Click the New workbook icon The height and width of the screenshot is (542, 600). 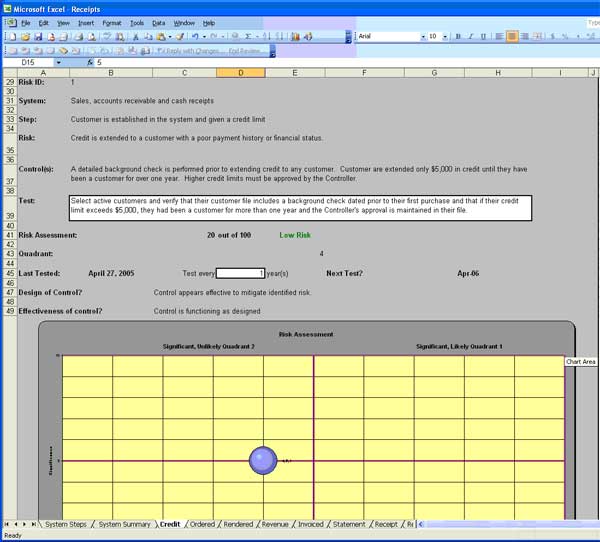click(x=13, y=37)
